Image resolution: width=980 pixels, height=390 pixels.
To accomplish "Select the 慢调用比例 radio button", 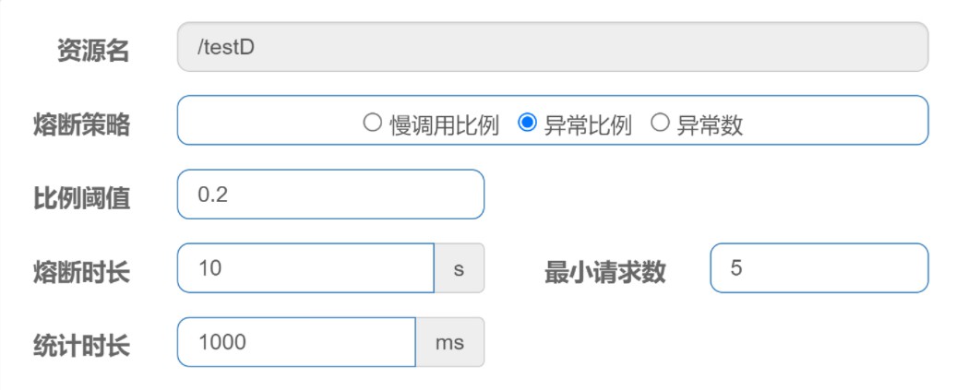I will click(373, 123).
